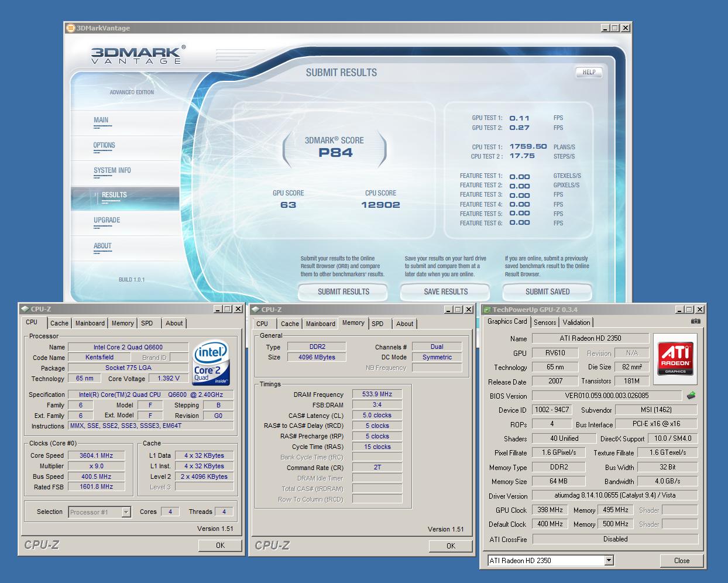Open SPD tab in memory CPU-Z window

pos(377,324)
